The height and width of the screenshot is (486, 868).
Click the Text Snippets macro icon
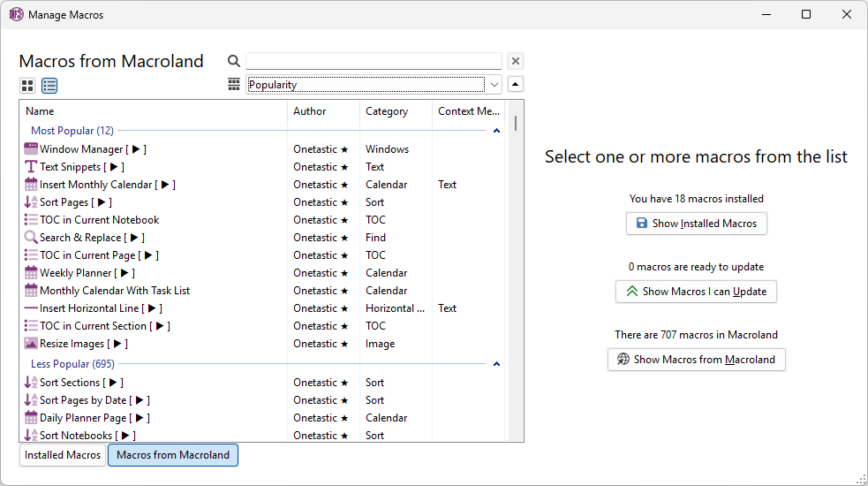click(31, 167)
